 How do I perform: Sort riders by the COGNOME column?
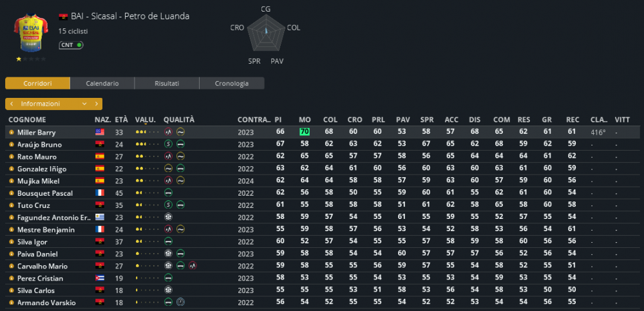tap(27, 120)
